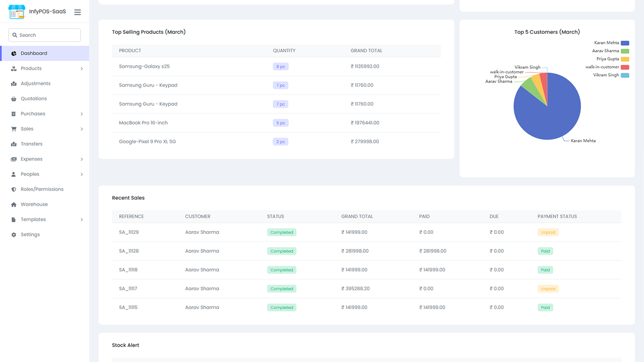Toggle the Karan Mehta legend entry
This screenshot has width=644, height=362.
click(x=606, y=43)
